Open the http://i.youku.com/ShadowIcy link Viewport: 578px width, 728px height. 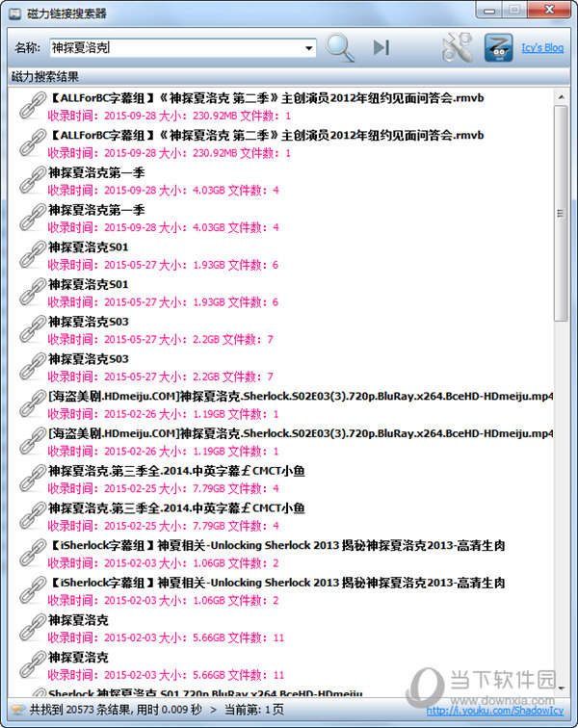pos(495,711)
